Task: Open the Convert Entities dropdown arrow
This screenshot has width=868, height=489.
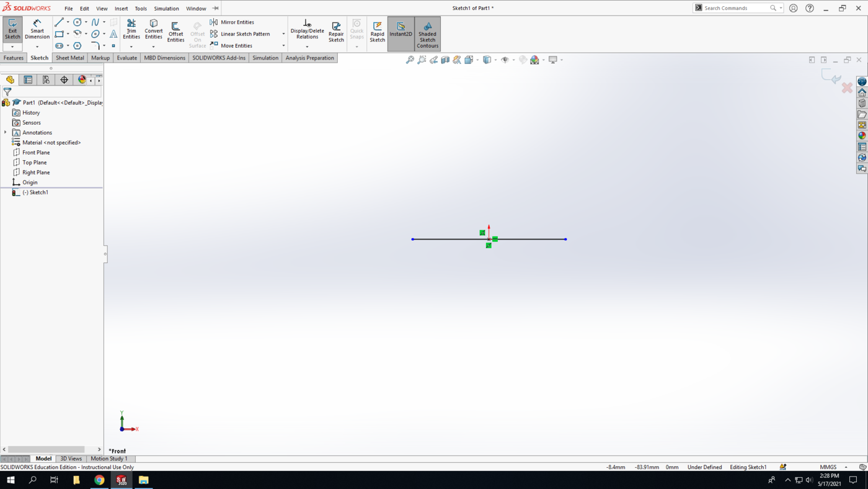Action: click(154, 47)
